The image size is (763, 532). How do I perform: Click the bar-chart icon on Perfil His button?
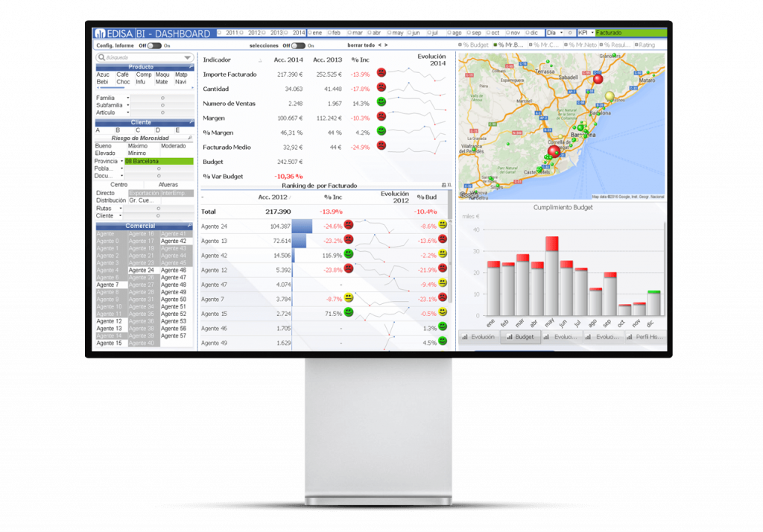click(x=630, y=337)
